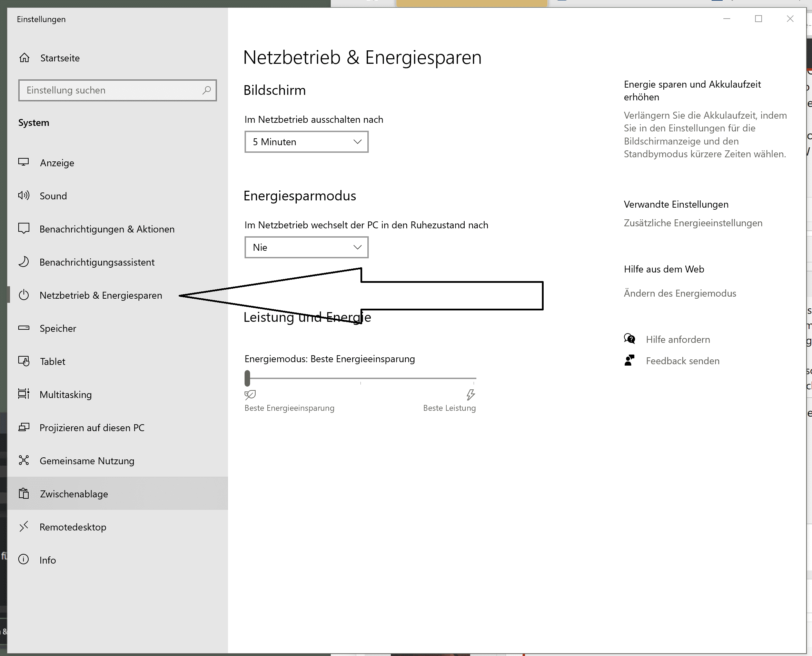
Task: Open 'Ändern des Energiemodus' help link
Action: [680, 293]
